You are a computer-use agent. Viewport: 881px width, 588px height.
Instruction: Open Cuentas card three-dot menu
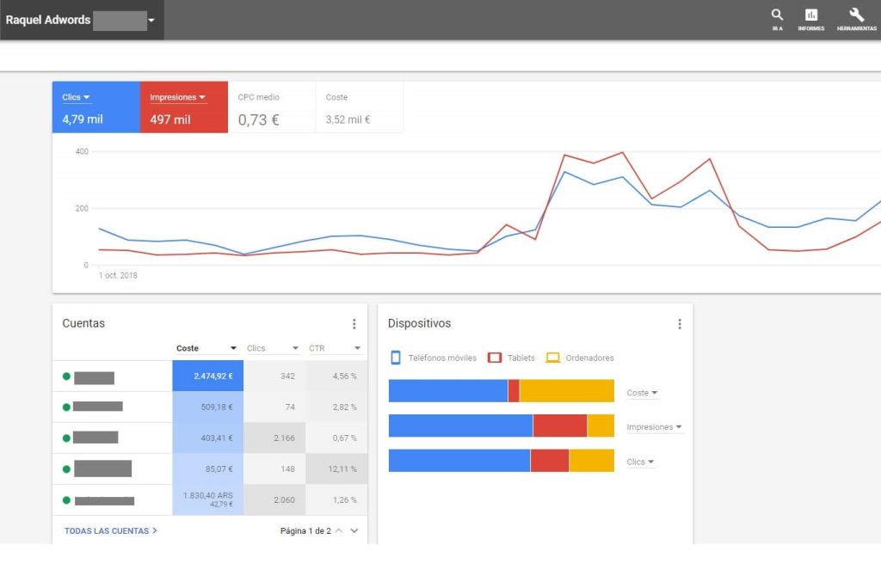[354, 324]
